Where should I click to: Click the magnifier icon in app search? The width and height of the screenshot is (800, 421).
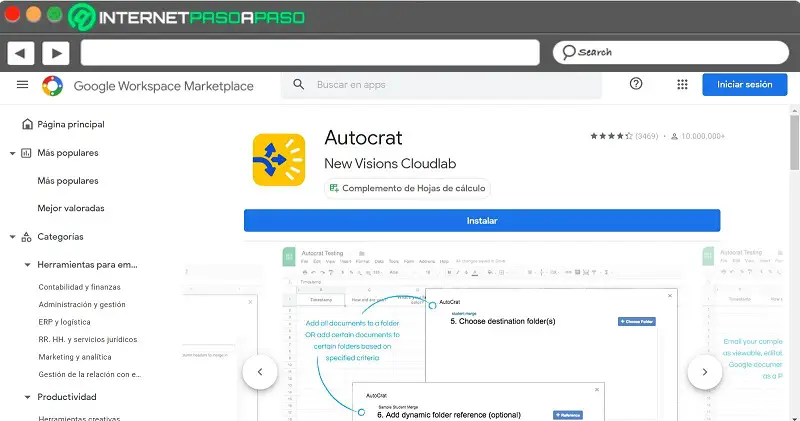[298, 85]
